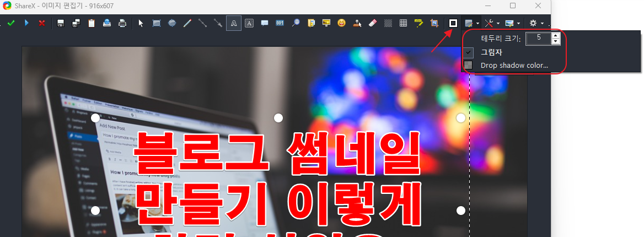Click the upload image icon

click(x=107, y=23)
